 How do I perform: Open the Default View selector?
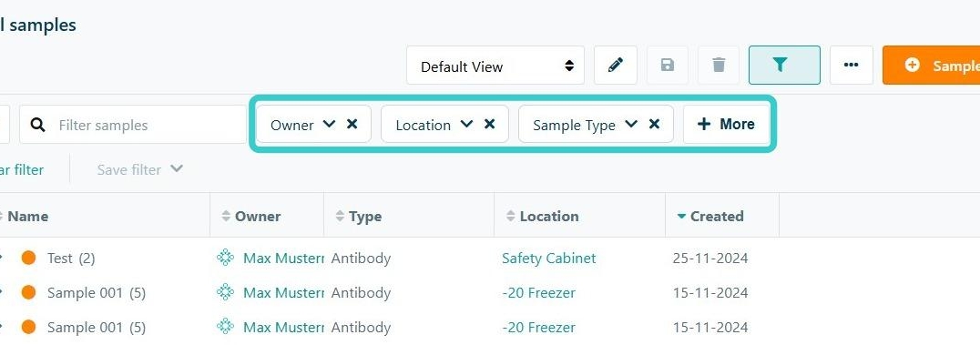click(x=495, y=65)
